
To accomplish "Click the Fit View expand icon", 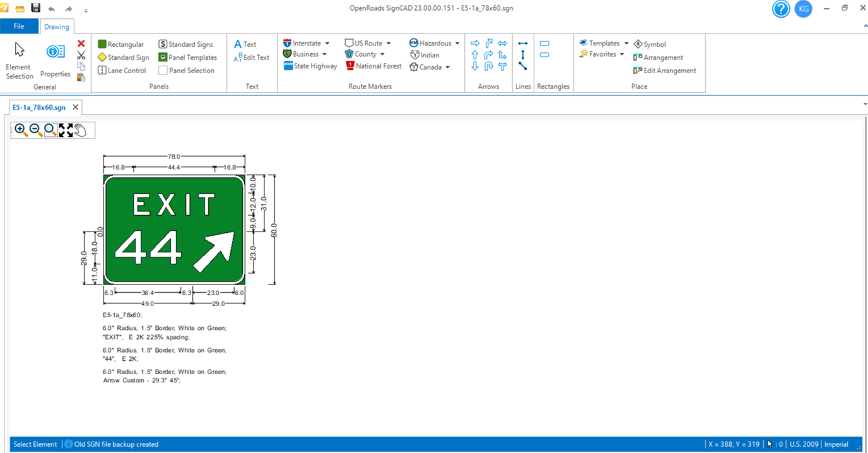I will point(66,130).
